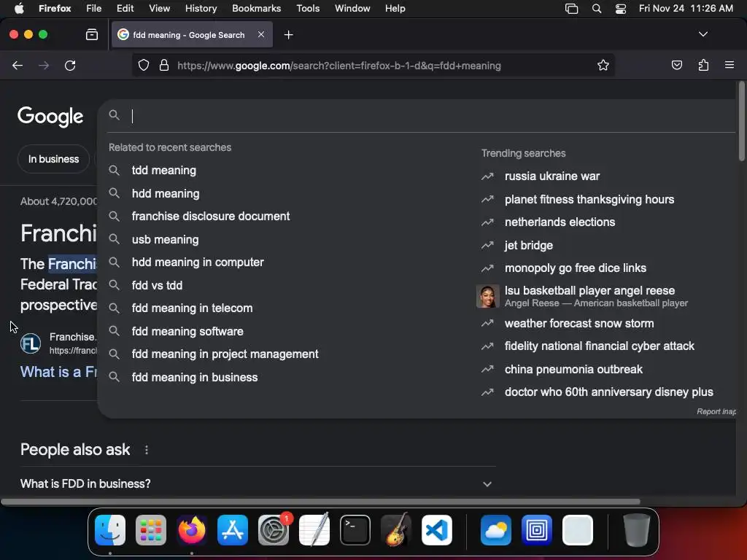Open Launchpad from the dock
The height and width of the screenshot is (560, 747).
coord(151,530)
